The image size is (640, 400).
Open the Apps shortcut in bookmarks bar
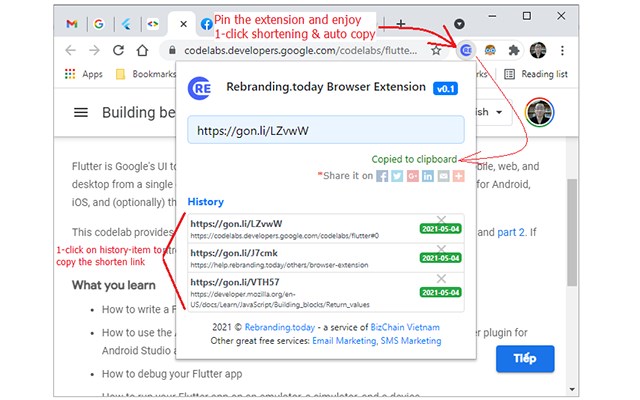84,74
